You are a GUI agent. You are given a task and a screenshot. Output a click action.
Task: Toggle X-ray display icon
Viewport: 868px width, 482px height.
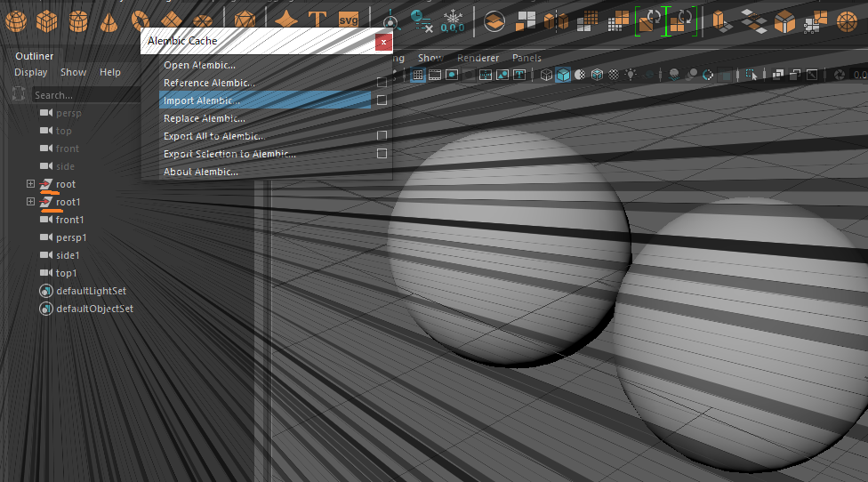[x=778, y=75]
